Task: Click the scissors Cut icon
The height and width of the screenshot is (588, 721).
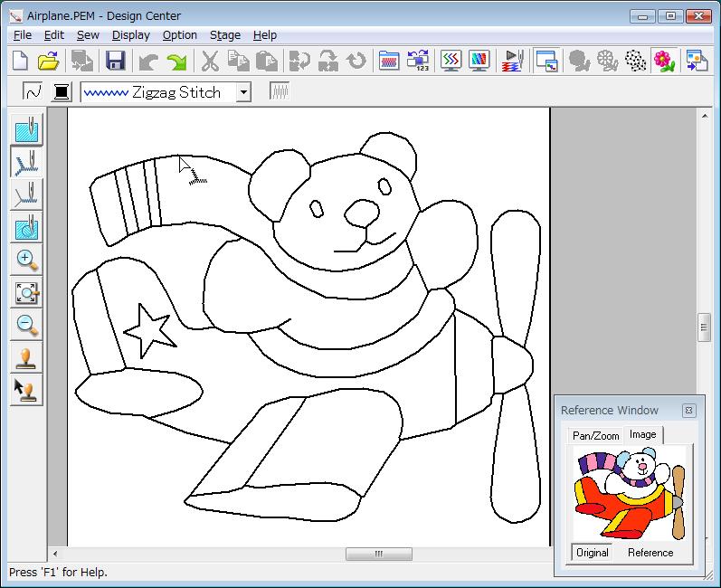Action: click(x=210, y=62)
